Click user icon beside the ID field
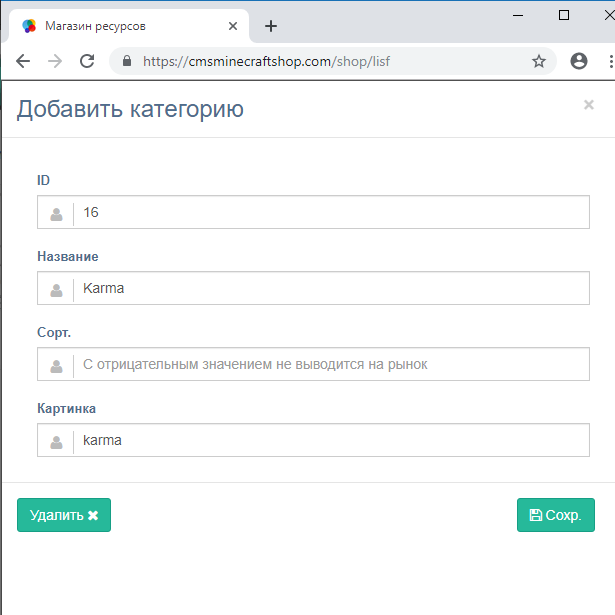This screenshot has height=615, width=615. [57, 213]
